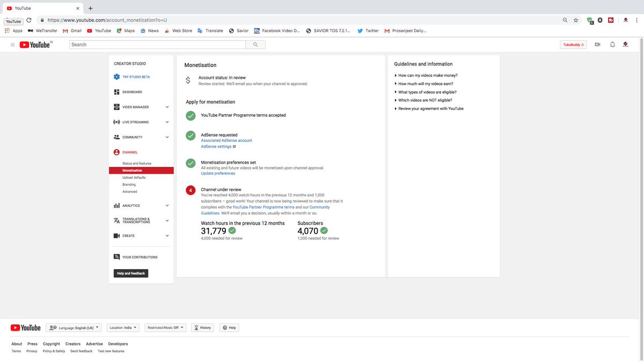644x362 pixels.
Task: Reload the page with browser refresh
Action: click(28, 20)
